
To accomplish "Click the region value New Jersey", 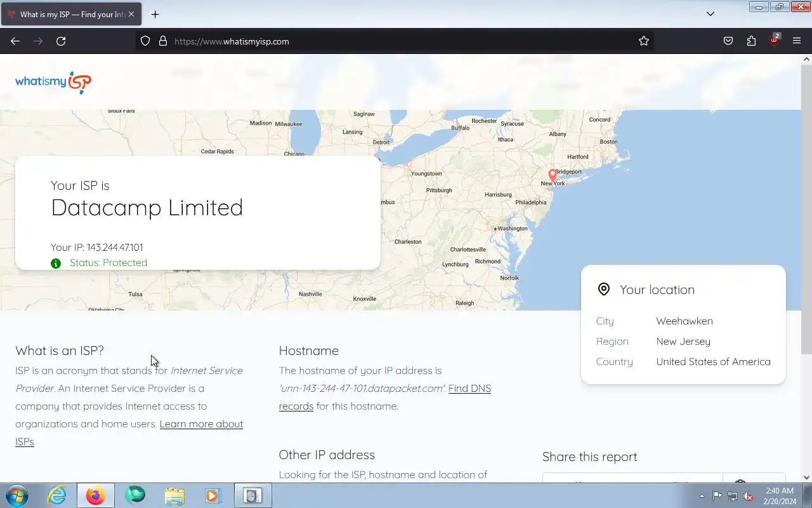I will click(x=683, y=342).
